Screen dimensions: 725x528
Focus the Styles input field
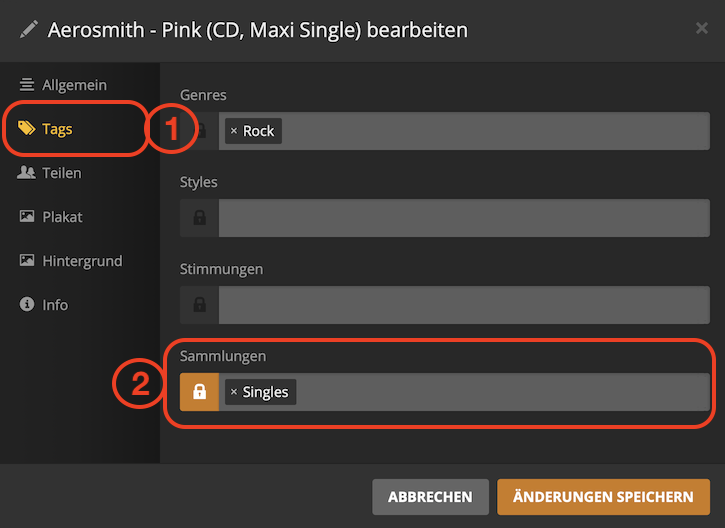click(464, 218)
